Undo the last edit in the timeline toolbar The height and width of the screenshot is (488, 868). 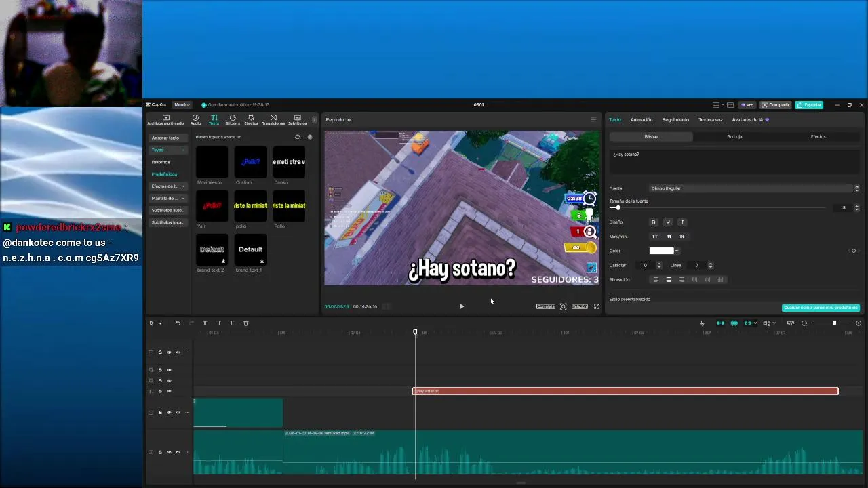[x=178, y=323]
